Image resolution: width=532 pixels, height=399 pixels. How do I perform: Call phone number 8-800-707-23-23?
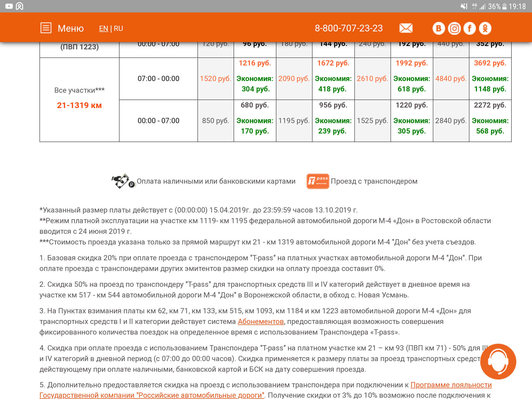pyautogui.click(x=349, y=28)
